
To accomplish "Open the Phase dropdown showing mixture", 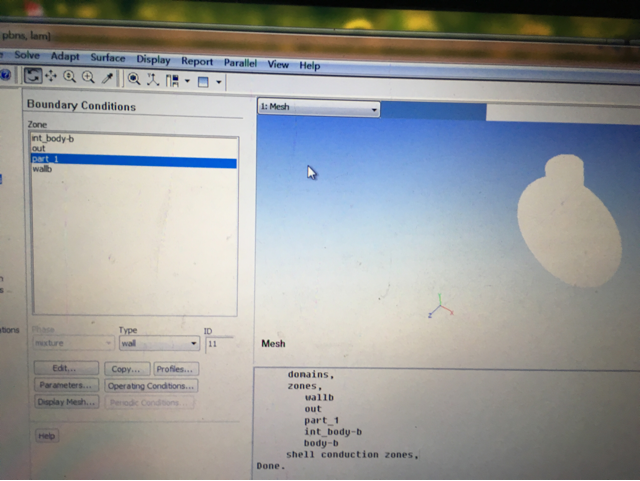I will [x=73, y=343].
